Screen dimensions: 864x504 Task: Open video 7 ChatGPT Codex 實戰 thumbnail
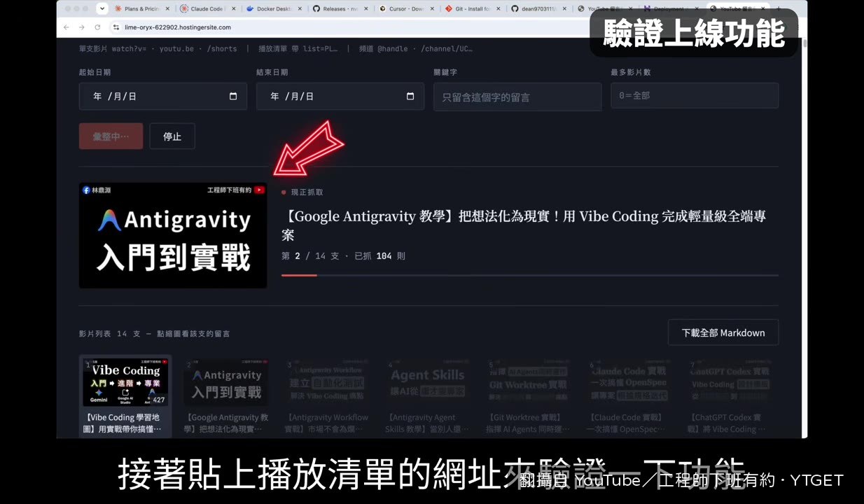[732, 382]
